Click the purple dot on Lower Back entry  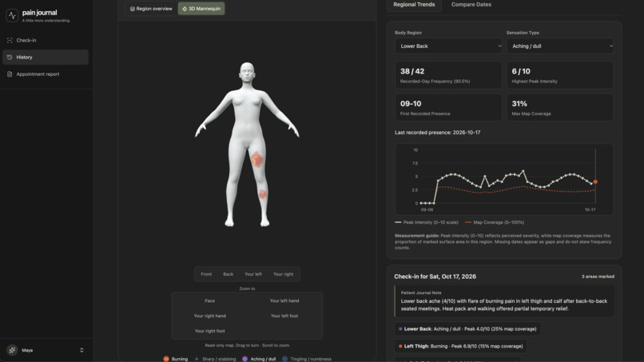coord(400,329)
